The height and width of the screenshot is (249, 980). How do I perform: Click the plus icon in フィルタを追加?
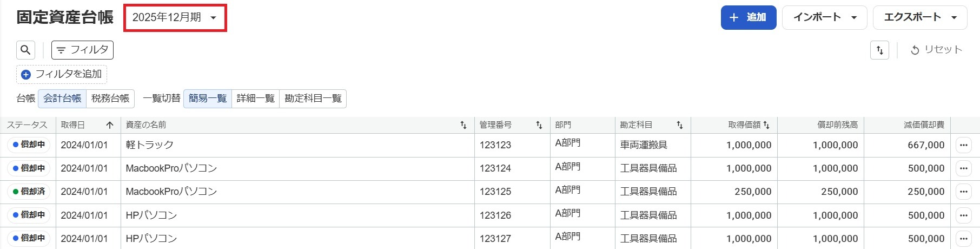(26, 74)
